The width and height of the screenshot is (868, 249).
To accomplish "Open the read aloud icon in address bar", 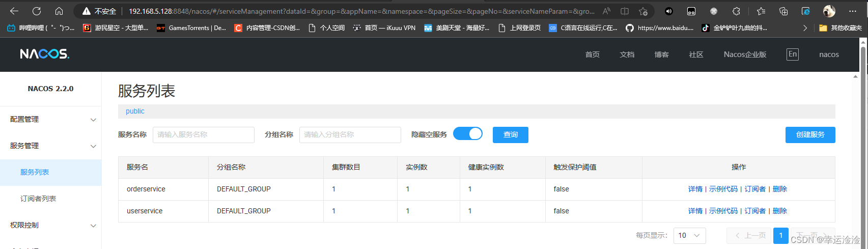I will coord(606,11).
